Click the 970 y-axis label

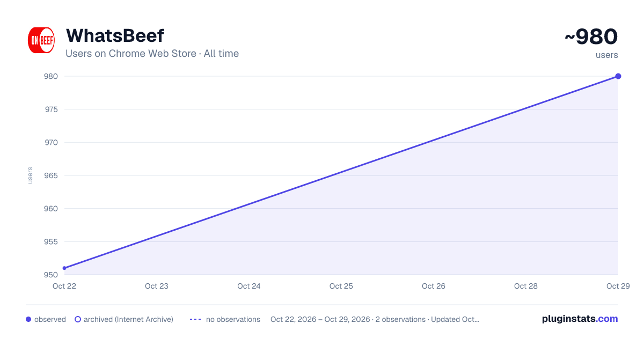click(x=51, y=142)
